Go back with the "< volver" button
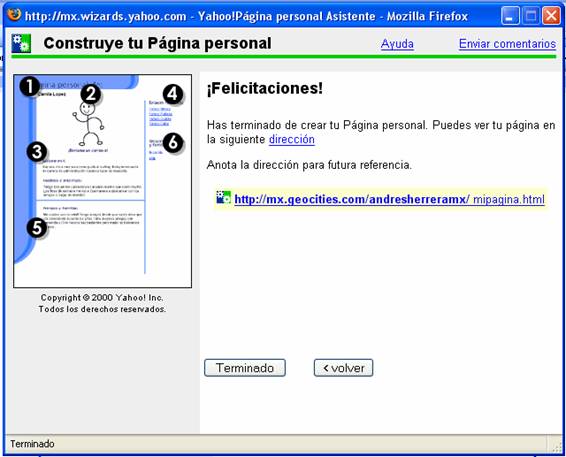 (x=343, y=368)
